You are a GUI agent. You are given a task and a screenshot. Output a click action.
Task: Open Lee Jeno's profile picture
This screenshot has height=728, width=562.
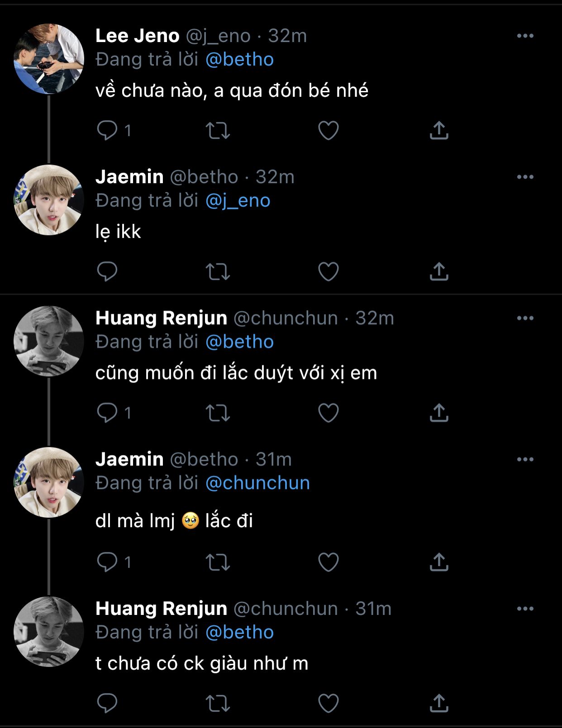49,59
